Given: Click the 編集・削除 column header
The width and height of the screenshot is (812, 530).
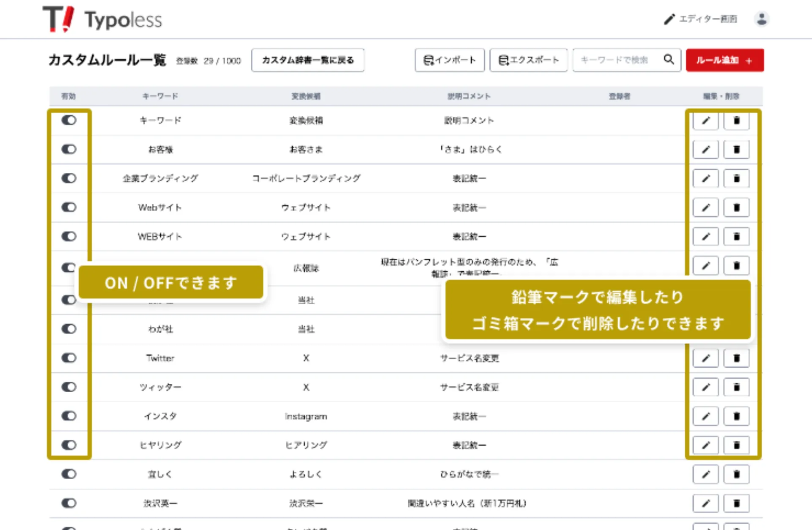Looking at the screenshot, I should pyautogui.click(x=721, y=96).
